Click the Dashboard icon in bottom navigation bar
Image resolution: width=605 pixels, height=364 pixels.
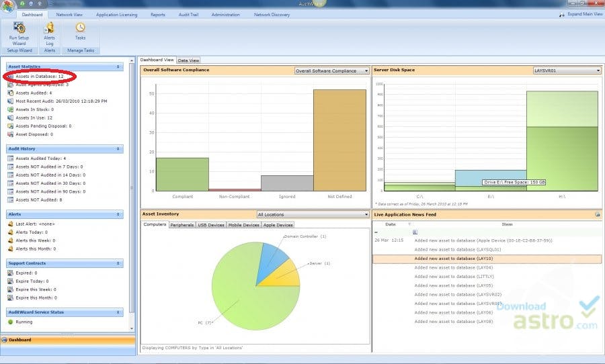click(x=5, y=340)
